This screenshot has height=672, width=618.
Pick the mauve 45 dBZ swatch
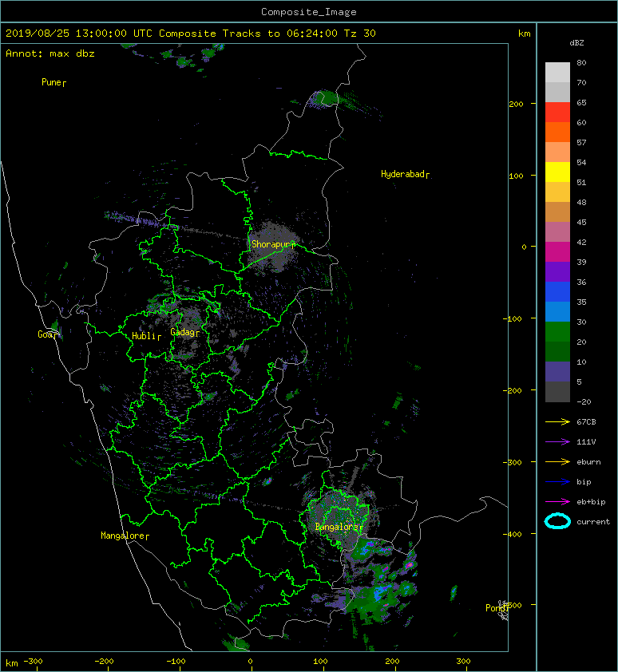click(x=557, y=232)
